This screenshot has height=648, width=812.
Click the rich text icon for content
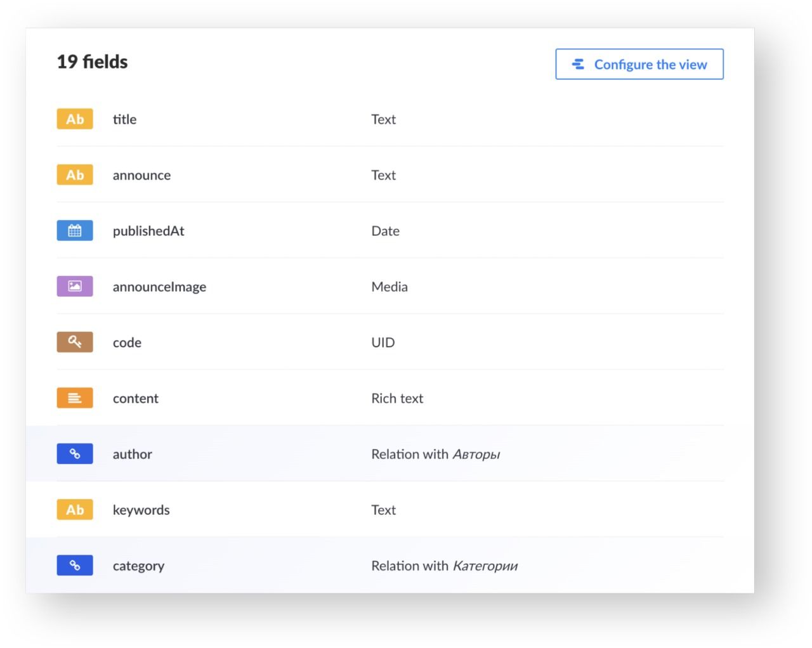coord(75,398)
